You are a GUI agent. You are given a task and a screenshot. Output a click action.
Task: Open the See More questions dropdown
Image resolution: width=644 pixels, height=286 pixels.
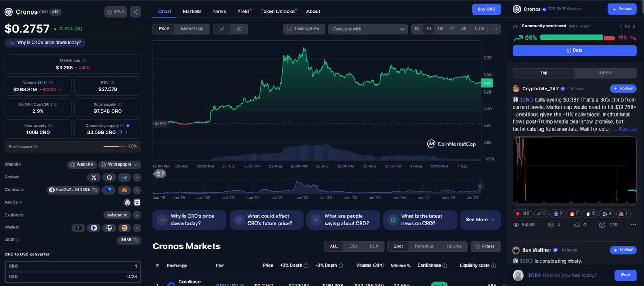(x=480, y=220)
